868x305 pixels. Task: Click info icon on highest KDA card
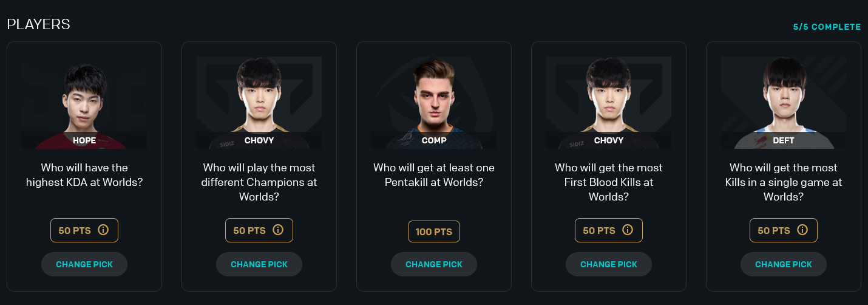coord(103,230)
